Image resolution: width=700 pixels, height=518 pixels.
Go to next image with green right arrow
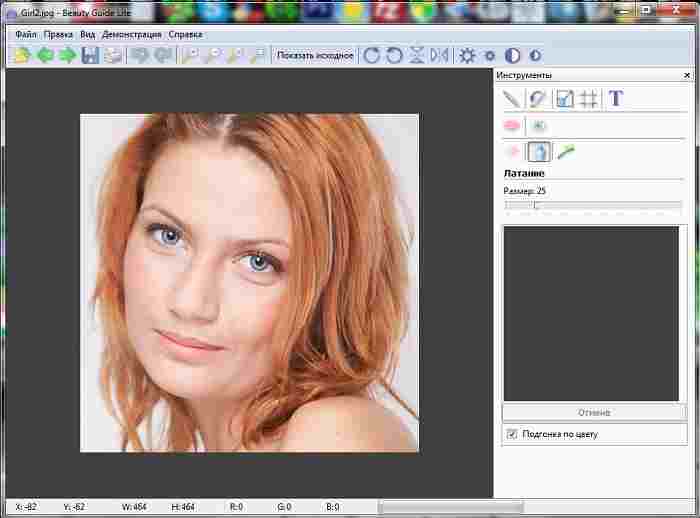(67, 55)
